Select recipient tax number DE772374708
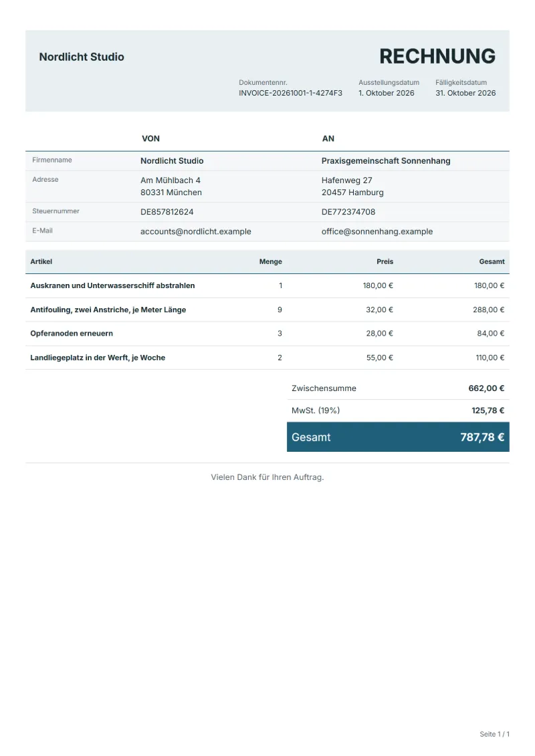Image resolution: width=535 pixels, height=756 pixels. pos(348,212)
